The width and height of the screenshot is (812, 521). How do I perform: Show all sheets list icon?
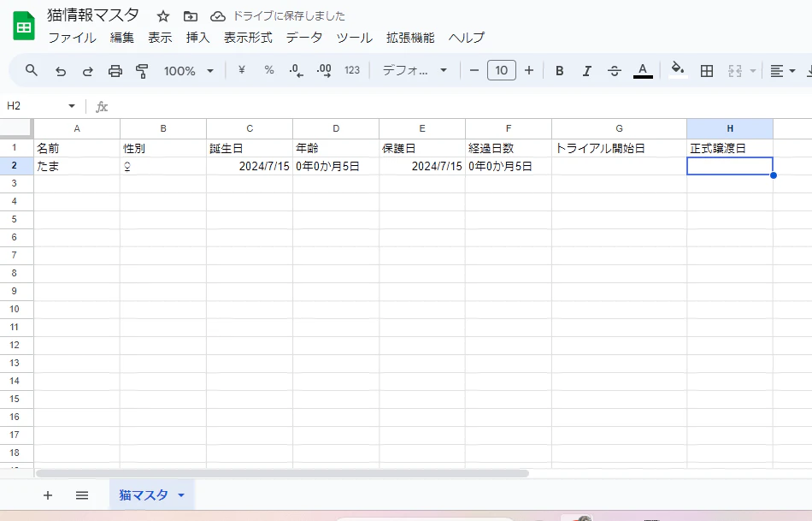pyautogui.click(x=82, y=495)
